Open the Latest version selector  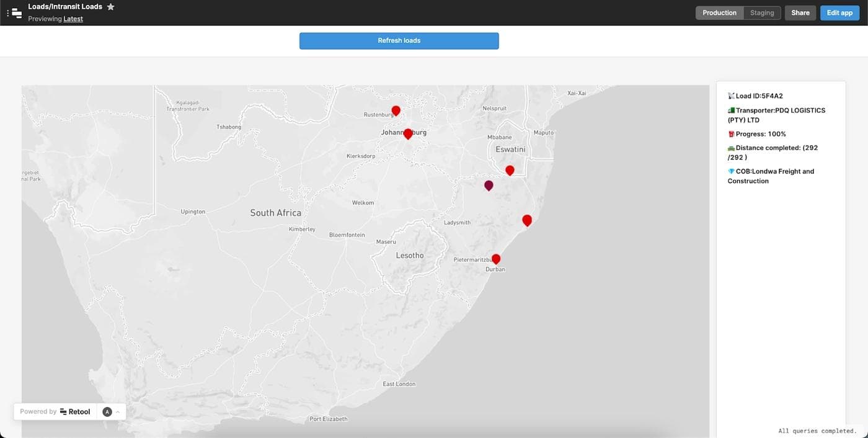(73, 19)
